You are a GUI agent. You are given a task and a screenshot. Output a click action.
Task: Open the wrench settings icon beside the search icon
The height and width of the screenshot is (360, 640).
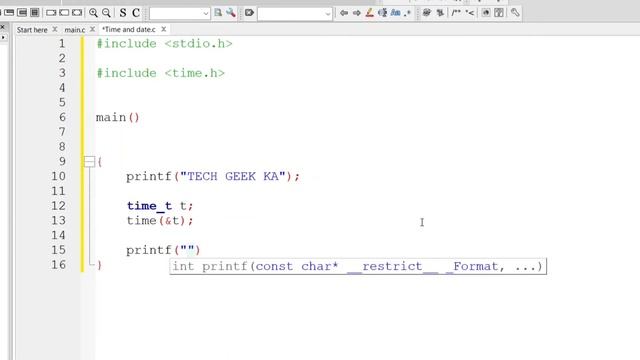point(231,13)
